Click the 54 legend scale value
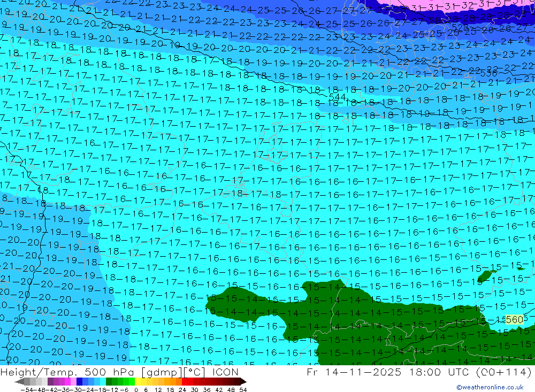535x392 pixels. point(243,390)
